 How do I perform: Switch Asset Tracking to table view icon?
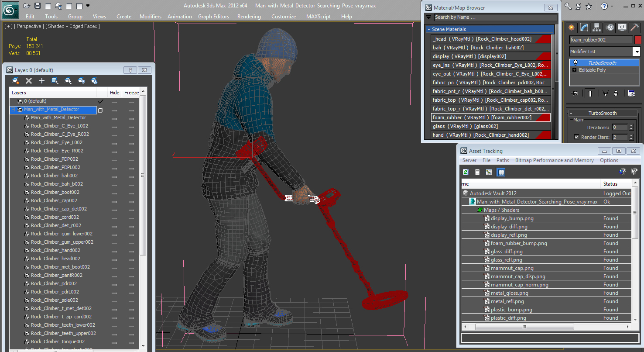[x=501, y=172]
